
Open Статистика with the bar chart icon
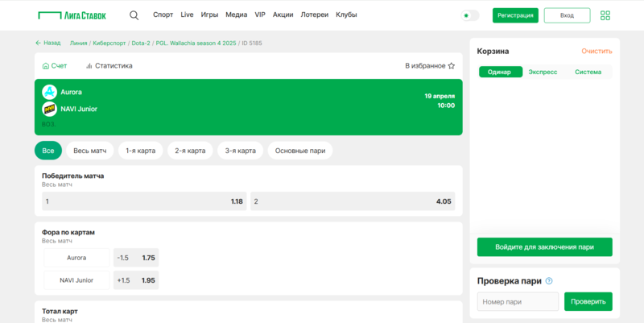(x=109, y=66)
